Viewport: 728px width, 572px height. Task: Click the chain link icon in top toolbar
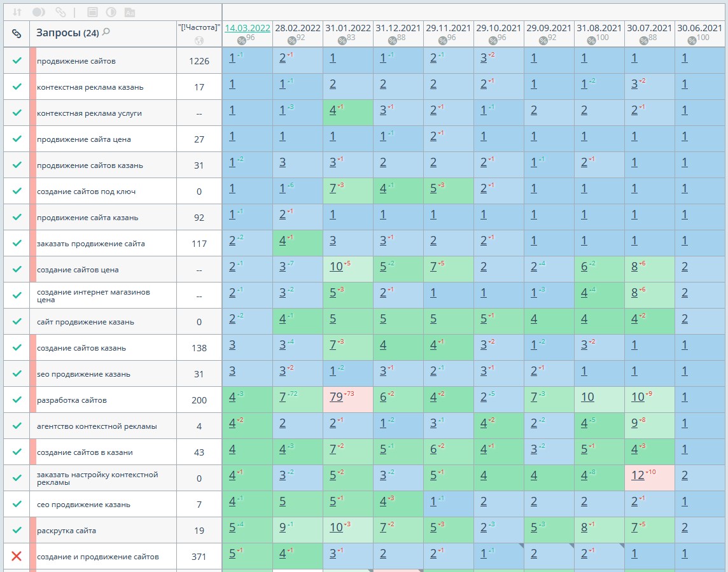click(60, 12)
